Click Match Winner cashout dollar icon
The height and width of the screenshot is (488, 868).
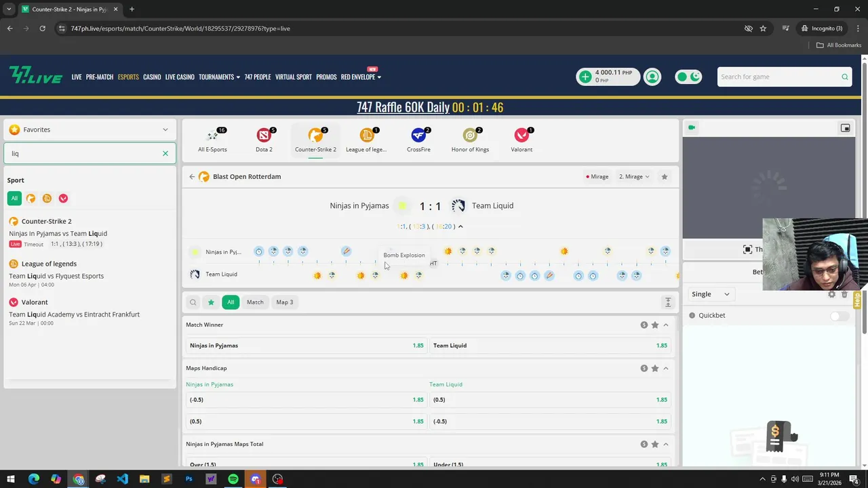644,325
